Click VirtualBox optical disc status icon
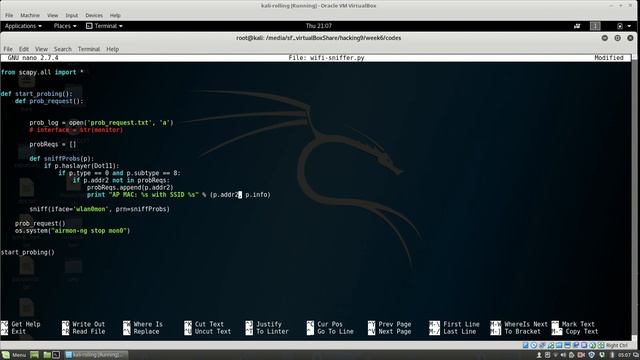The image size is (640, 360). [533, 345]
